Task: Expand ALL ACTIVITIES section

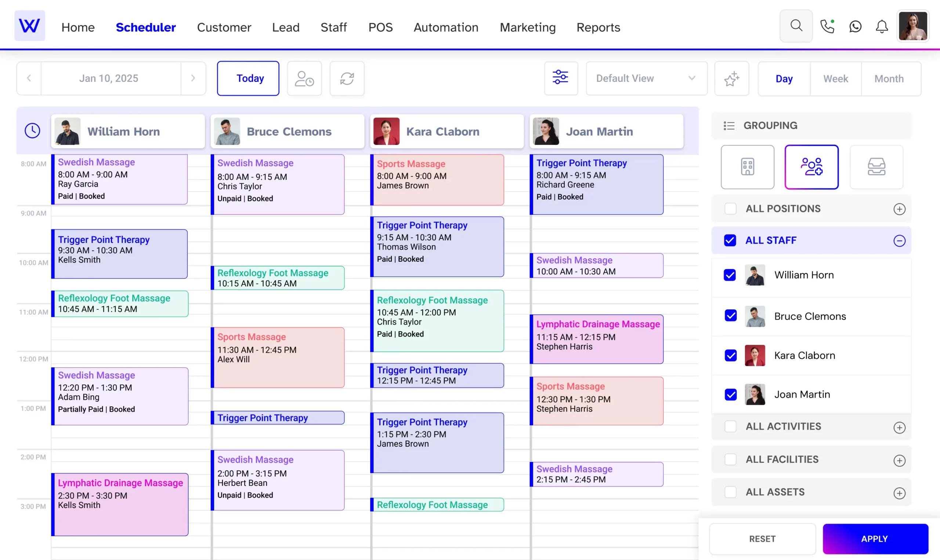Action: (900, 426)
